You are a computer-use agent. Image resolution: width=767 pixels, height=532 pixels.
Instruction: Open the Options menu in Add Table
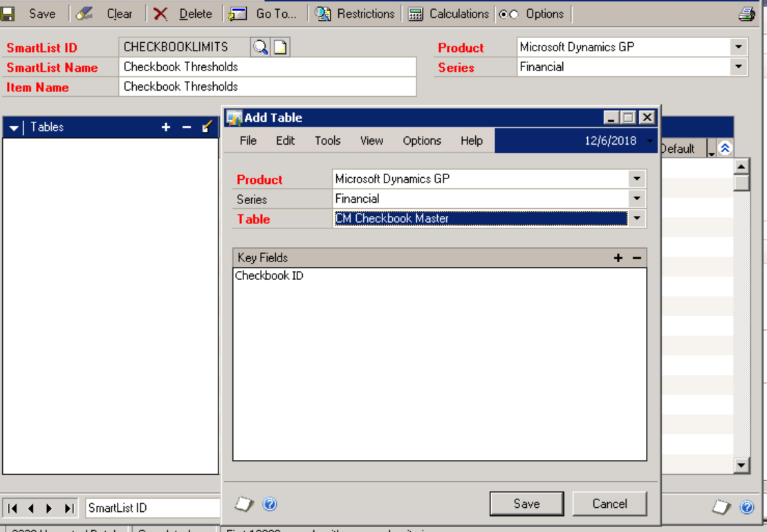coord(422,141)
